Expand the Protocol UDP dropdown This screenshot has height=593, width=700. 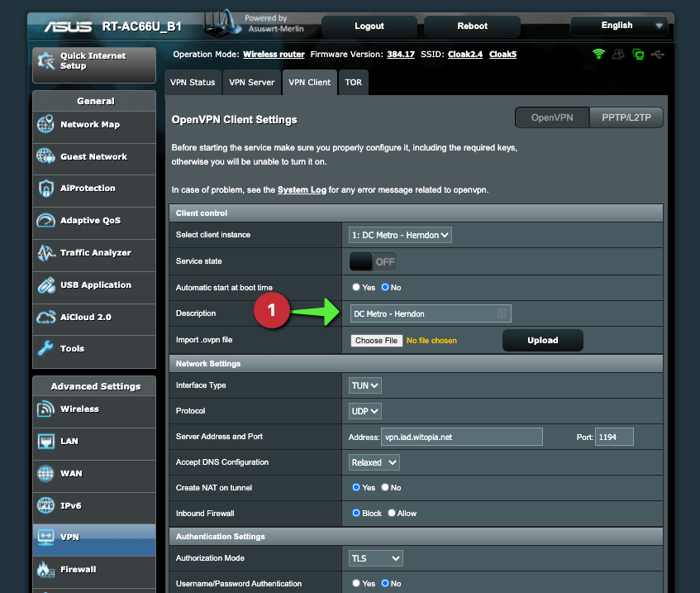pos(365,411)
